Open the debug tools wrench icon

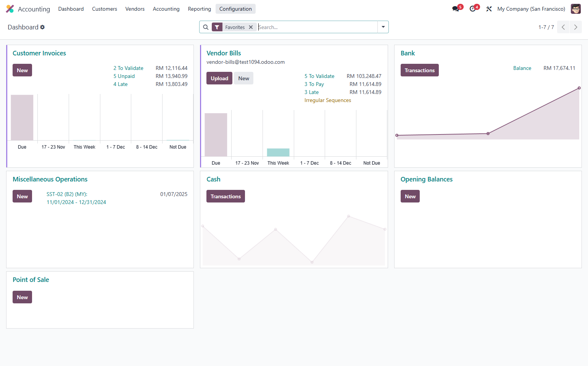(489, 9)
